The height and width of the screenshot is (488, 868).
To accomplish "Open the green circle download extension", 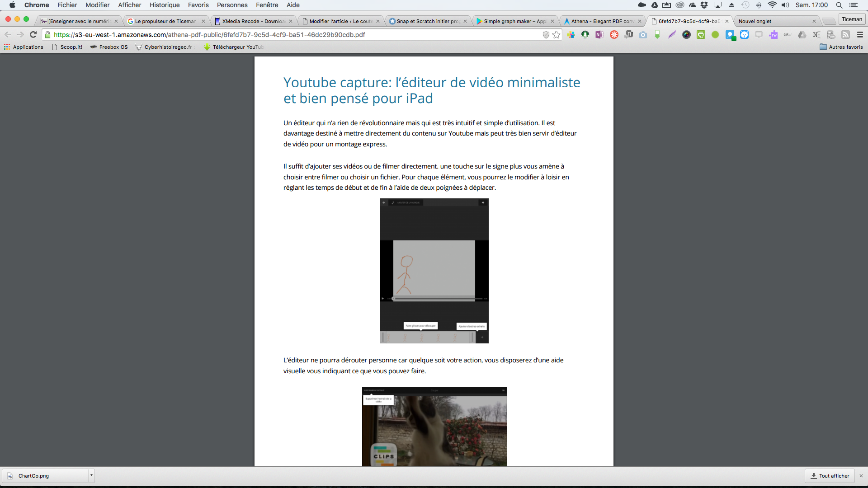I will [x=585, y=35].
